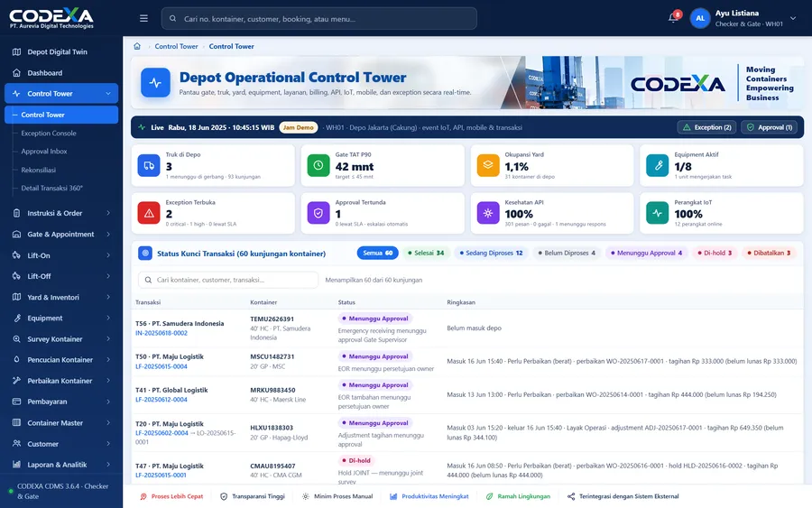Filter by Selesai 34 status
Image resolution: width=812 pixels, height=508 pixels.
(x=426, y=253)
